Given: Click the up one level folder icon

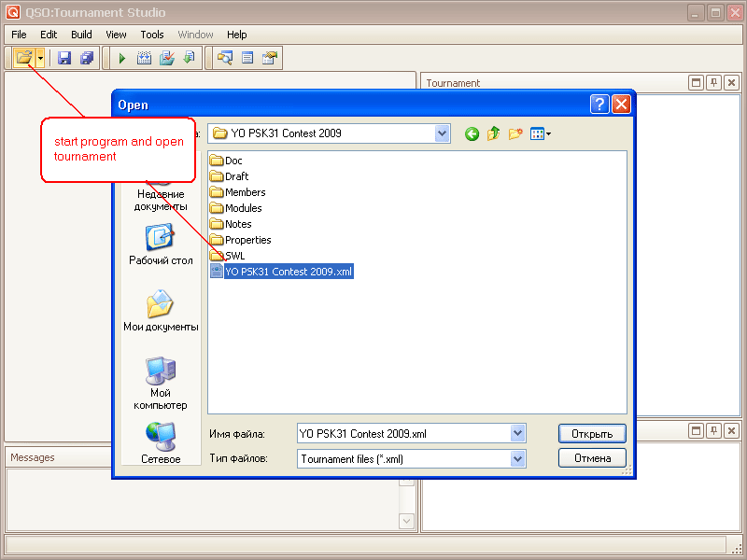Looking at the screenshot, I should coord(493,133).
